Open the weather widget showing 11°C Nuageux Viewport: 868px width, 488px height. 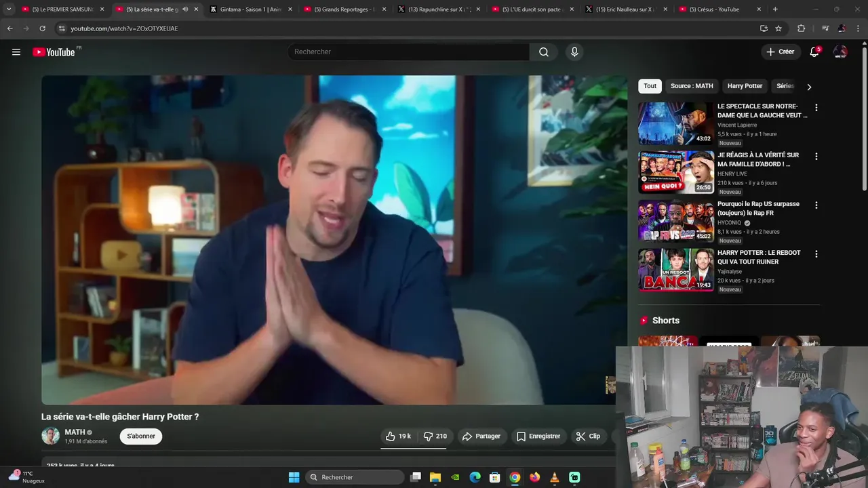click(26, 477)
